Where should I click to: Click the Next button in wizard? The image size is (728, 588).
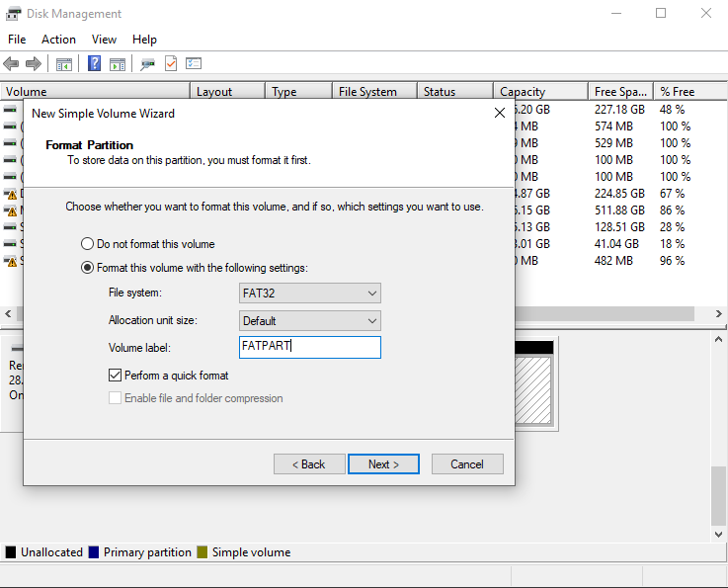[383, 464]
